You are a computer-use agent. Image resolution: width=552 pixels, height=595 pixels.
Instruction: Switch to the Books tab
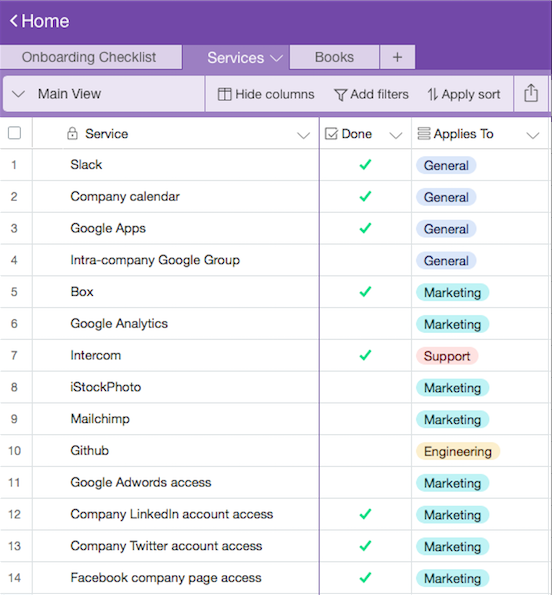[334, 57]
